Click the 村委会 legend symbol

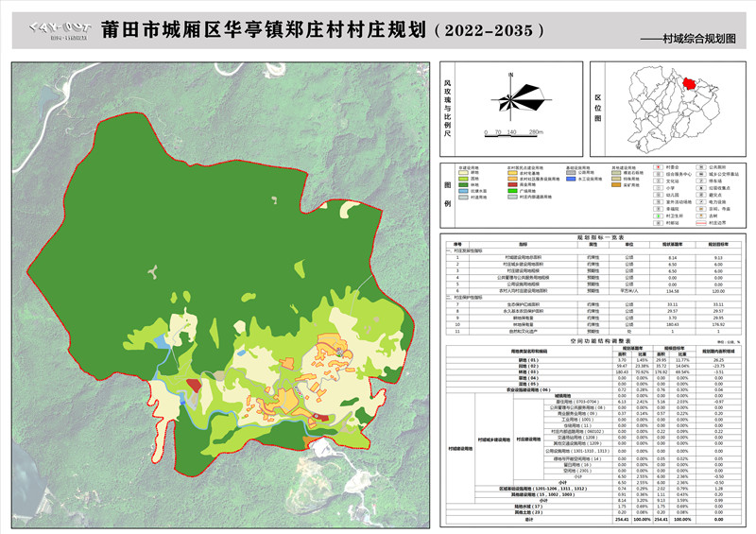pyautogui.click(x=658, y=167)
